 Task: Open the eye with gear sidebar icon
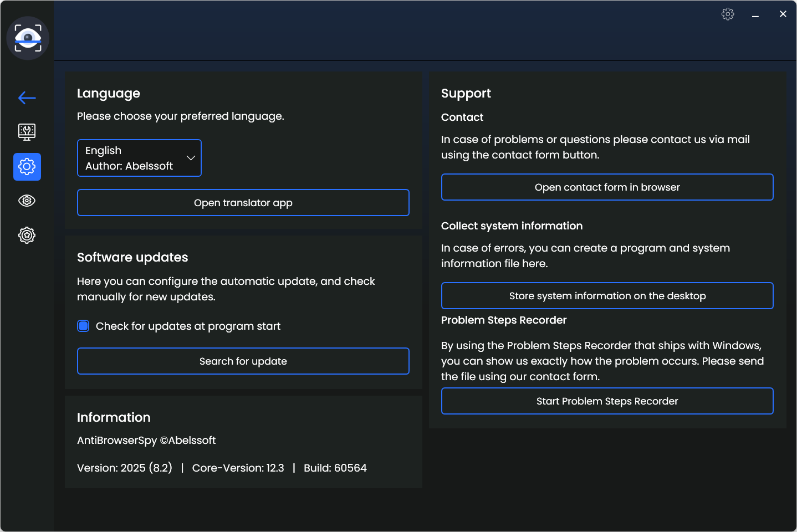click(27, 201)
